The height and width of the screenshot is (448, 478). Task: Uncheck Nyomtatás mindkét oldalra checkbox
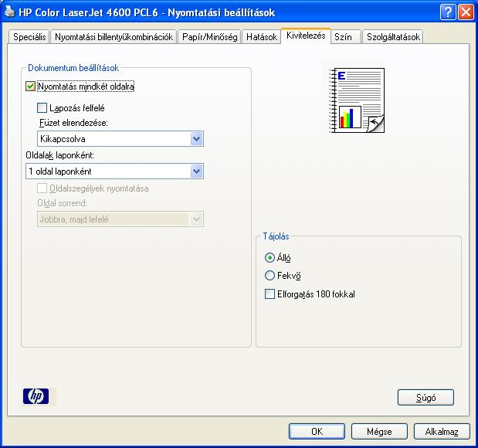(x=30, y=87)
